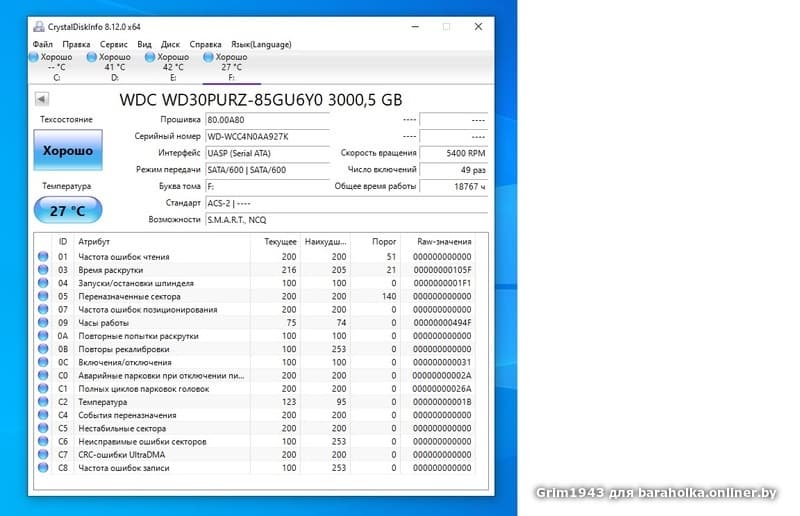The width and height of the screenshot is (800, 516).
Task: Click status icon for attribute 03
Action: click(43, 269)
